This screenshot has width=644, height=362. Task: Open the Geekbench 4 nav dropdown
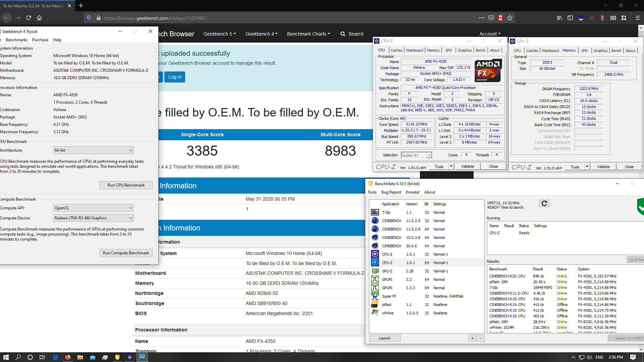point(261,34)
